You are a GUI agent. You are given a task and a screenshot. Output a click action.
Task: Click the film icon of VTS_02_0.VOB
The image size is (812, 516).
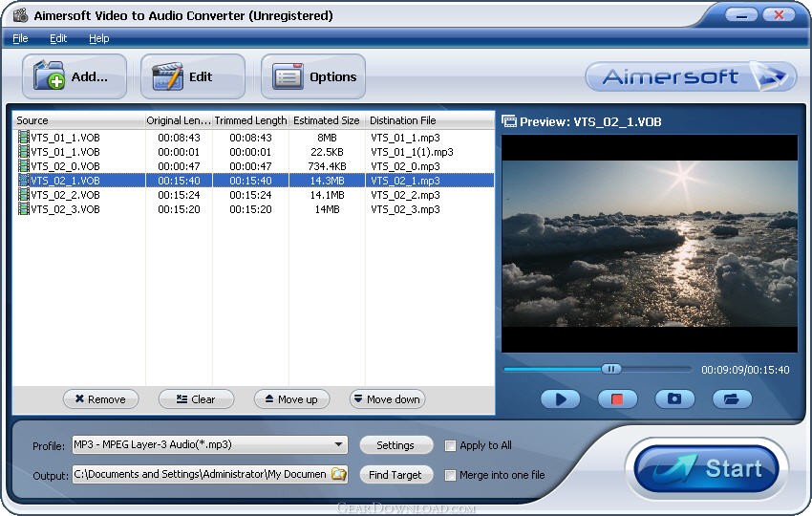point(23,165)
